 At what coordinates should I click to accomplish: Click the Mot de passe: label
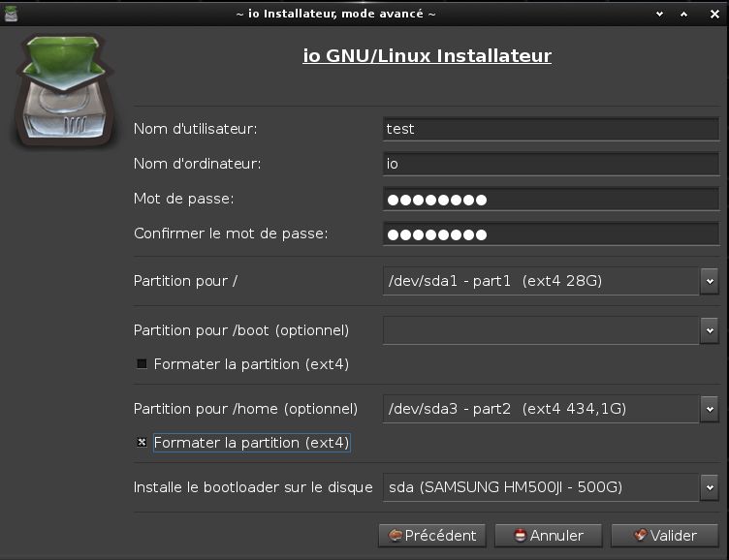pos(183,199)
